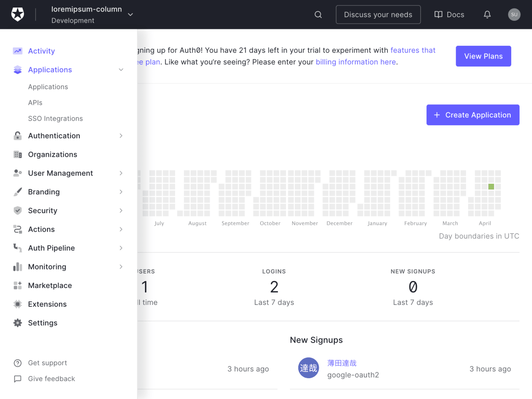Click the LOGINS count value 2
The width and height of the screenshot is (532, 399).
(274, 287)
